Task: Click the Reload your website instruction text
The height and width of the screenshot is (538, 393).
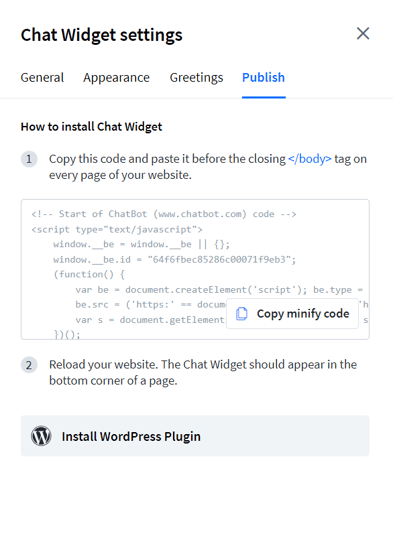Action: click(203, 372)
